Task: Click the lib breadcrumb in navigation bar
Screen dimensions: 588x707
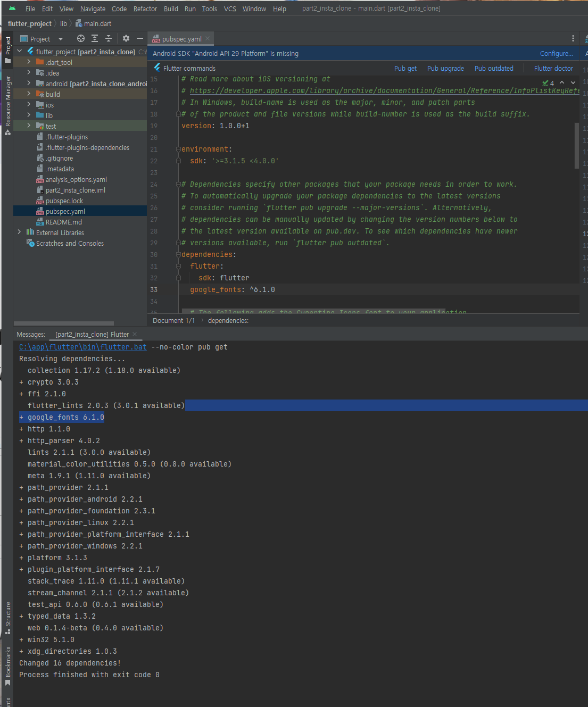Action: pyautogui.click(x=63, y=23)
